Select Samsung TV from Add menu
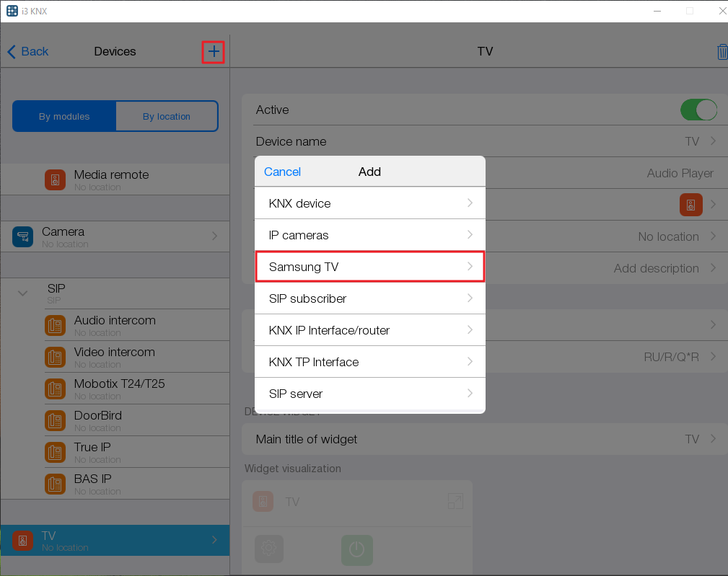 369,267
